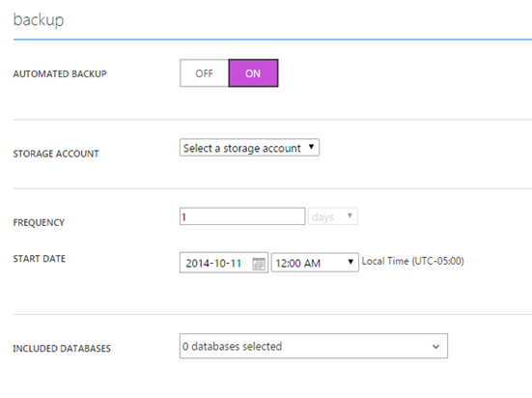Click the Start Date label
The image size is (532, 398).
[x=40, y=259]
